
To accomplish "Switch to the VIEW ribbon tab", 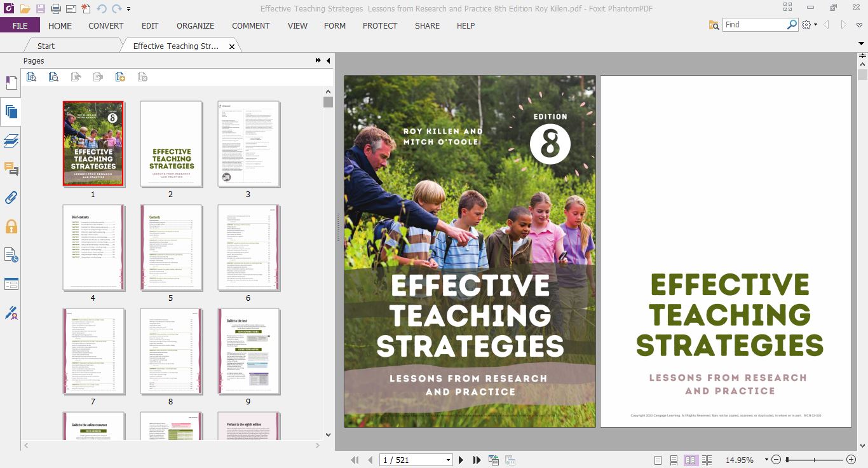I will [x=297, y=26].
